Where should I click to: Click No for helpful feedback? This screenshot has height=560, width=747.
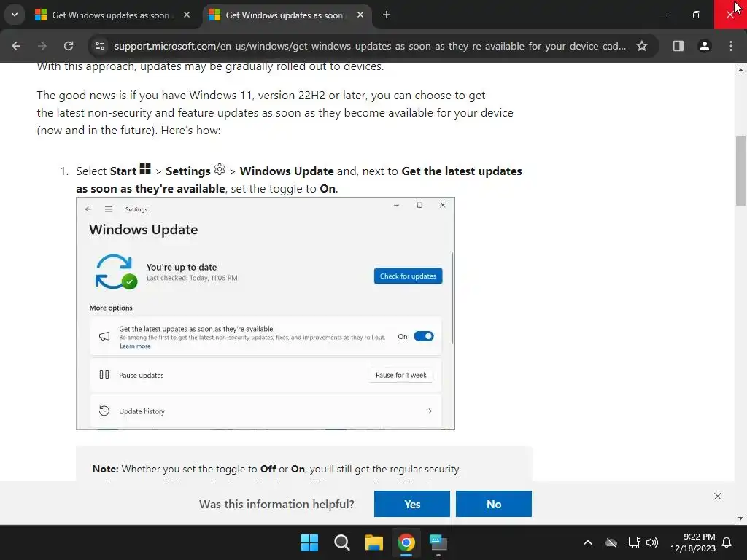coord(494,504)
